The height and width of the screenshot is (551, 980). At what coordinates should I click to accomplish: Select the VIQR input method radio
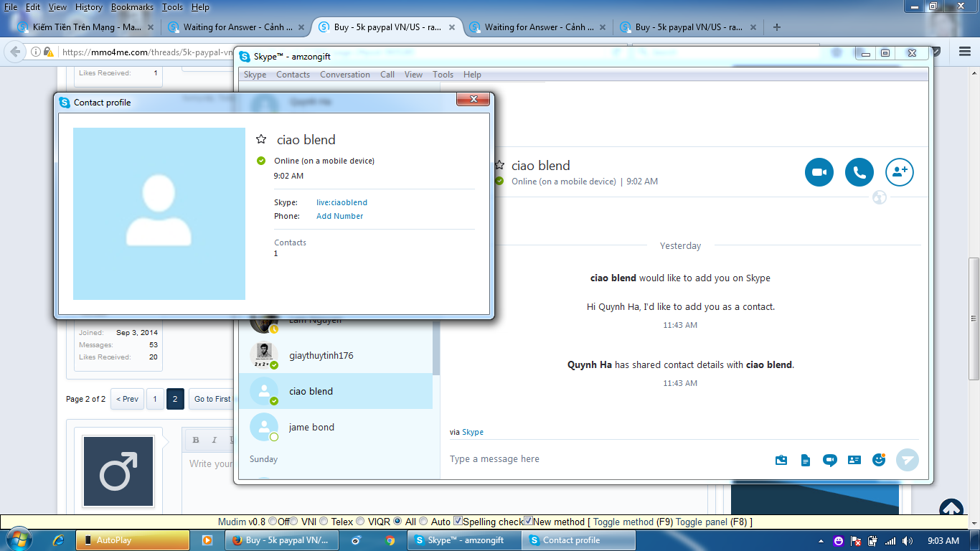pos(361,522)
